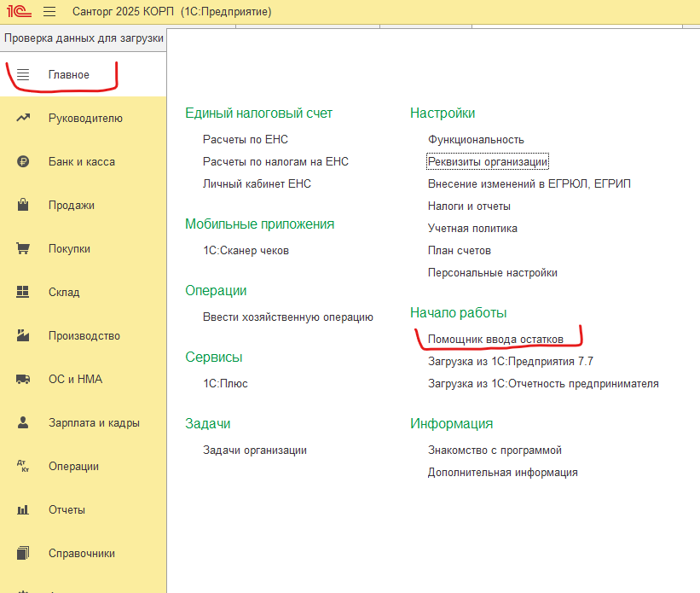Viewport: 700px width, 593px height.
Task: Click the Покупки shopping cart icon
Action: click(x=23, y=249)
